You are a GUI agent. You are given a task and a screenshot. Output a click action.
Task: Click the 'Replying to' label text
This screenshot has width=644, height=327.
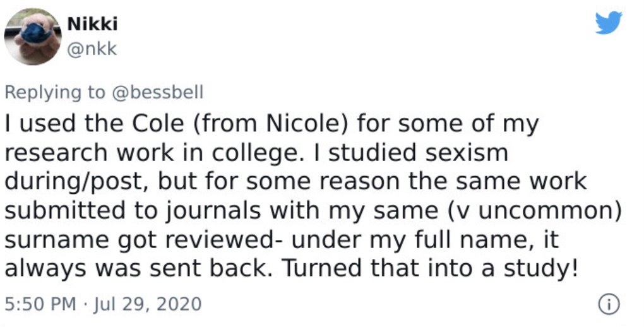click(55, 92)
